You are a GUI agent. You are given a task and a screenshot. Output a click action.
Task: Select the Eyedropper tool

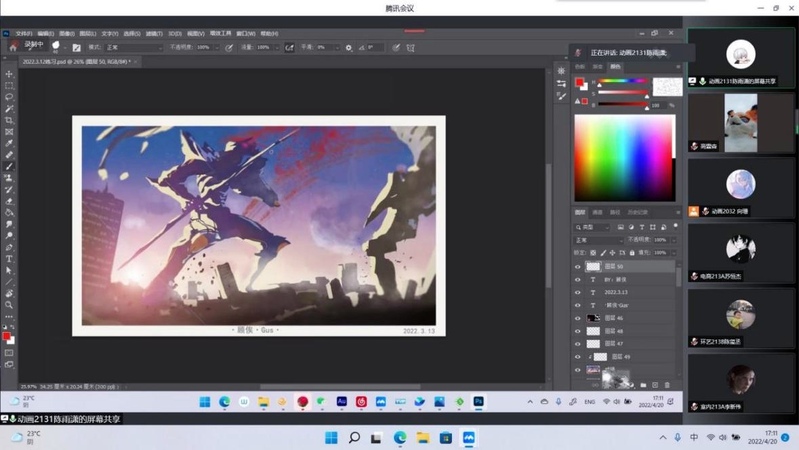(9, 143)
